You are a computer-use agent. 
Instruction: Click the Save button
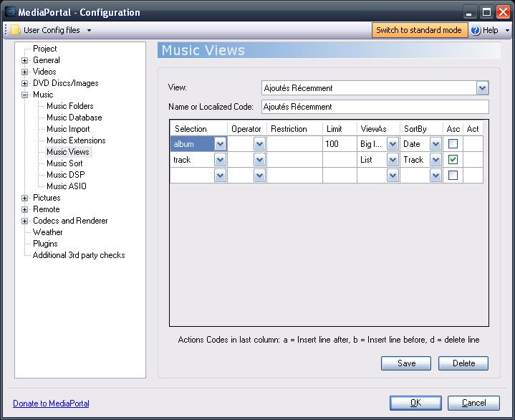(406, 363)
